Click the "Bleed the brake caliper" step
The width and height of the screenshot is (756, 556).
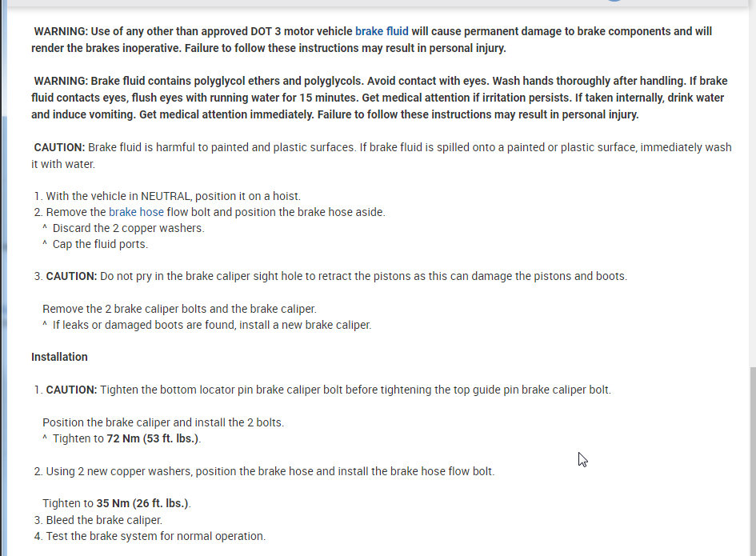pos(104,520)
